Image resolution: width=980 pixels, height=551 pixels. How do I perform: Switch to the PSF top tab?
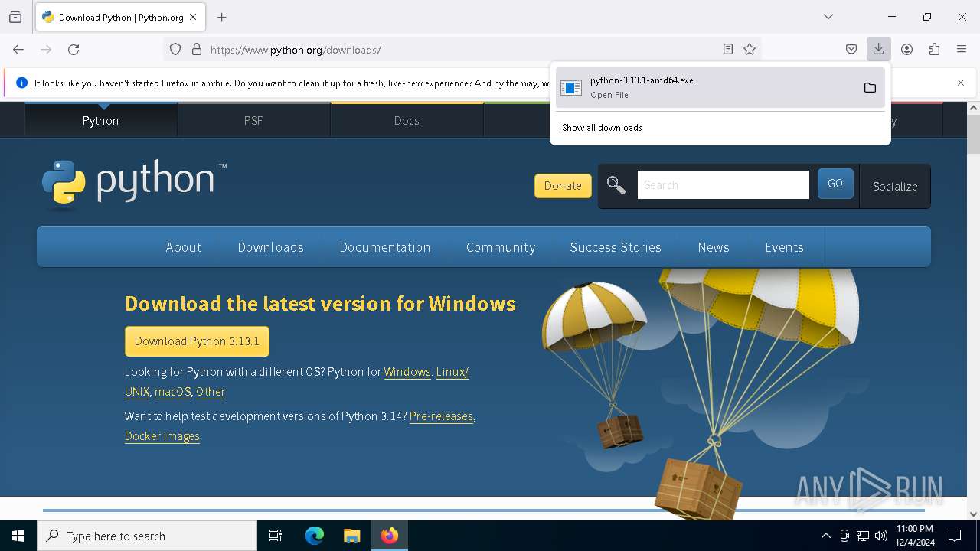tap(253, 120)
